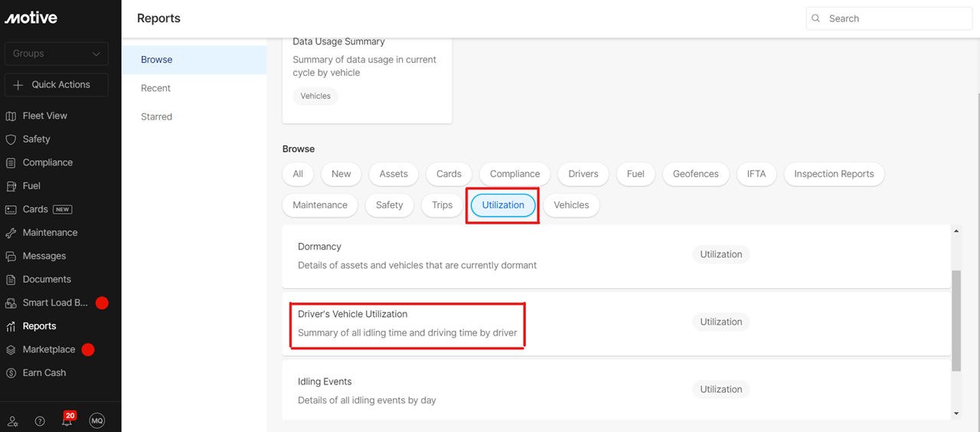Viewport: 980px width, 432px height.
Task: Select the All filter chip
Action: [x=298, y=174]
